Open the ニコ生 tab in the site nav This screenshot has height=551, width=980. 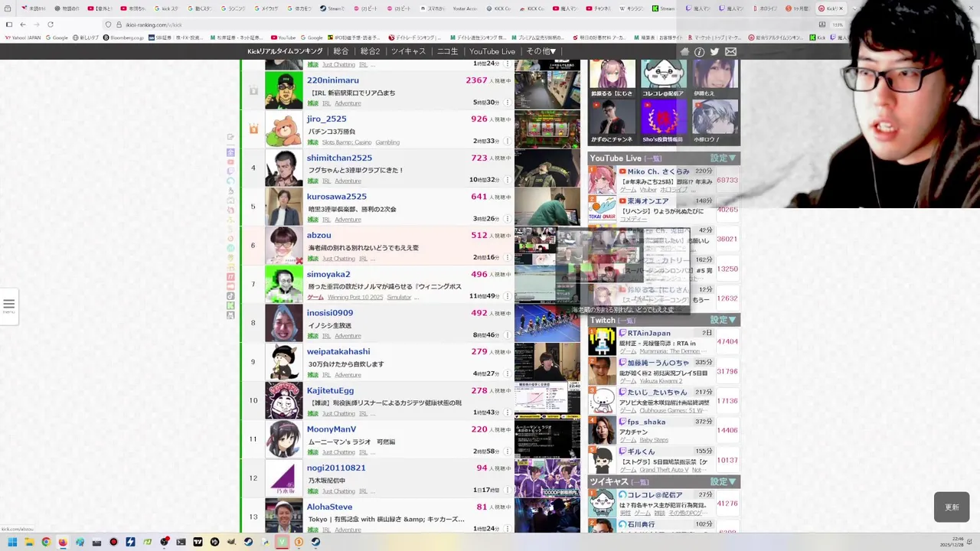point(447,51)
